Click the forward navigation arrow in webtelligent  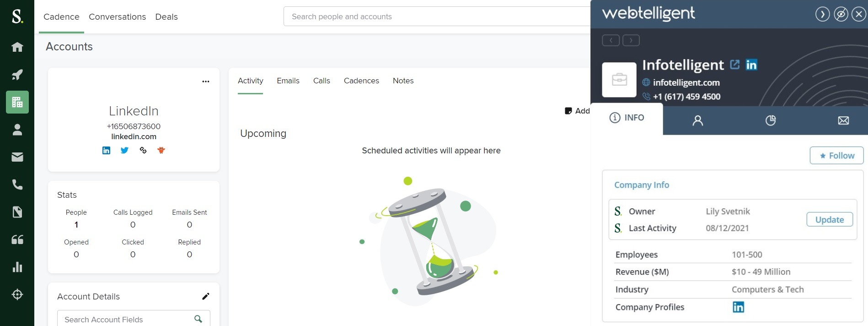pos(631,40)
